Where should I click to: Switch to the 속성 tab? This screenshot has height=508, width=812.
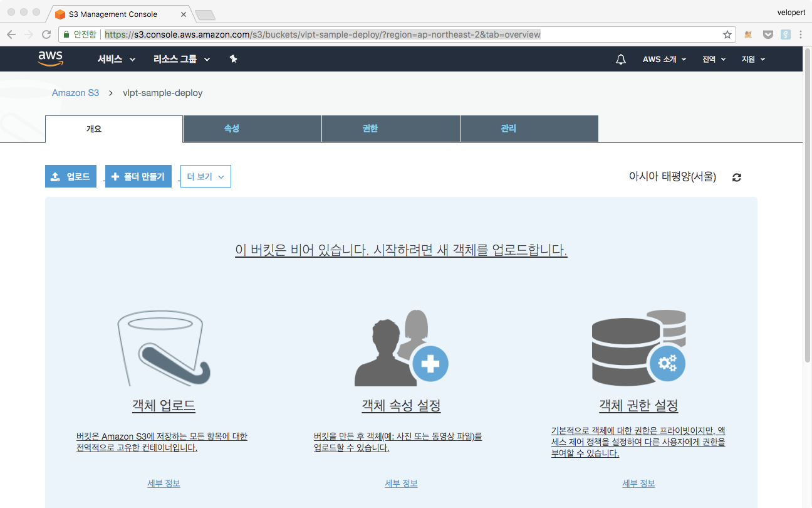(x=252, y=129)
